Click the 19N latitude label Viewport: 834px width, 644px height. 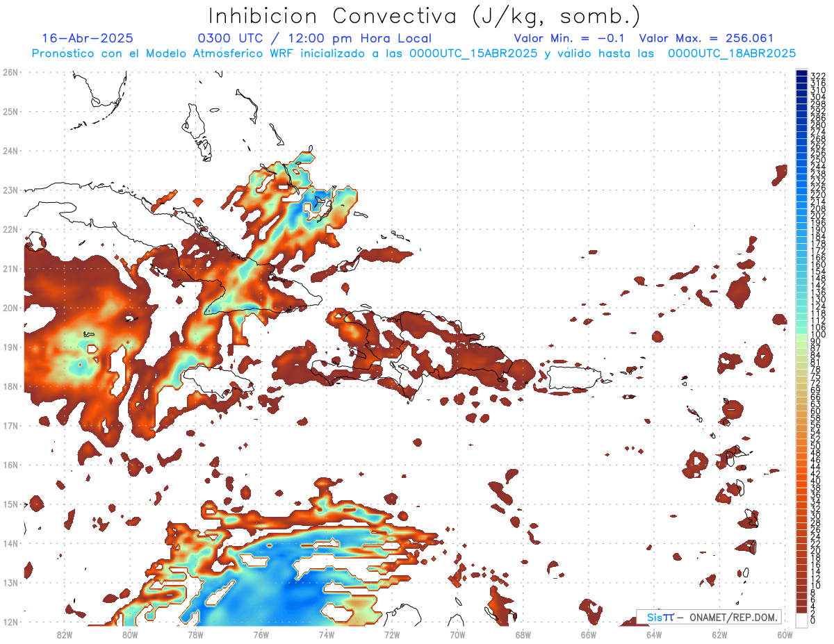click(x=10, y=347)
